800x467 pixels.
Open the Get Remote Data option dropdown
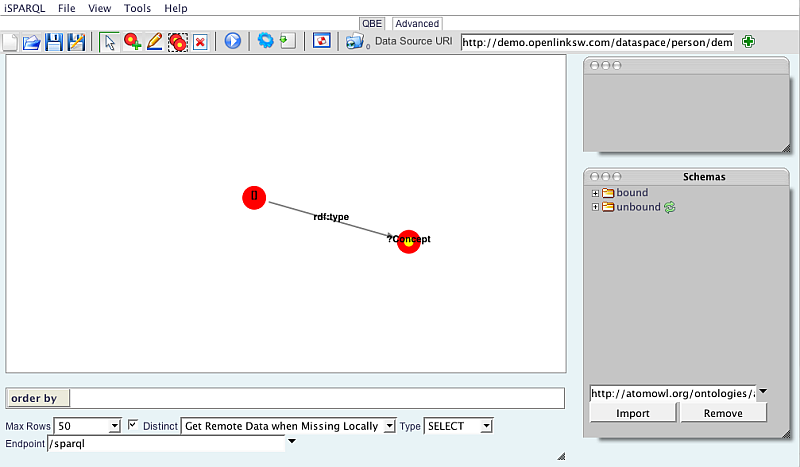click(390, 426)
